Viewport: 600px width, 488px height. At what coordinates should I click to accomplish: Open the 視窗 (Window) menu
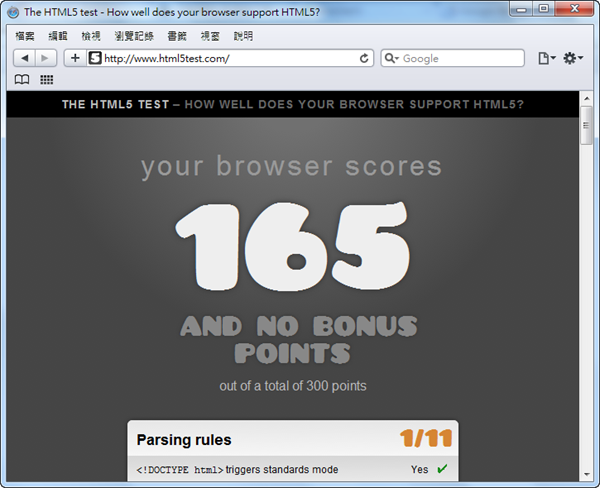(210, 36)
